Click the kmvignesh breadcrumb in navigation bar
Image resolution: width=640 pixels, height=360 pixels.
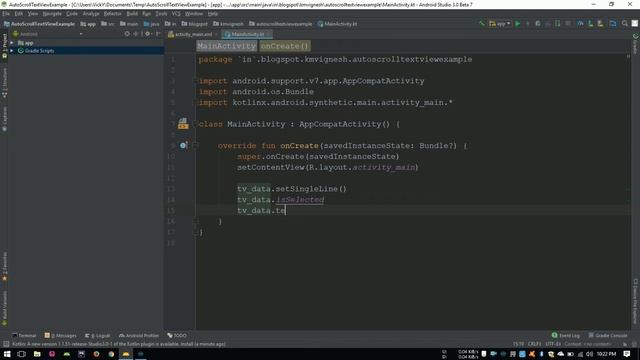228,24
